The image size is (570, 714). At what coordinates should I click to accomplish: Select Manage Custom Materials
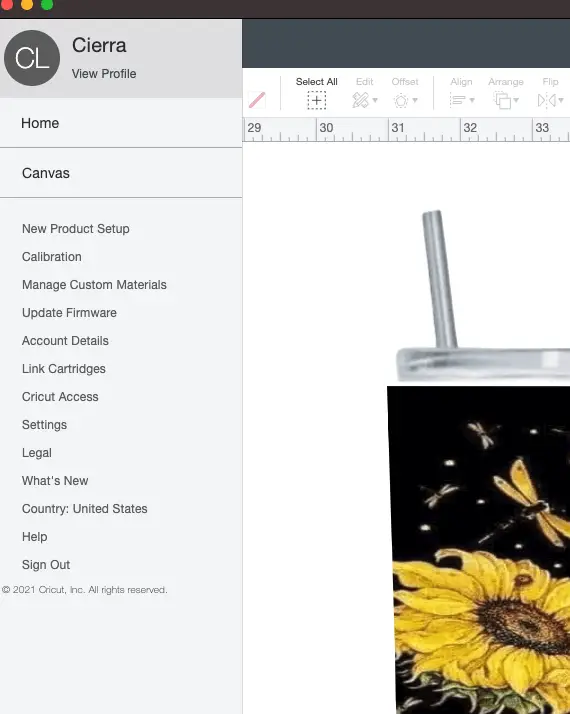(x=94, y=285)
